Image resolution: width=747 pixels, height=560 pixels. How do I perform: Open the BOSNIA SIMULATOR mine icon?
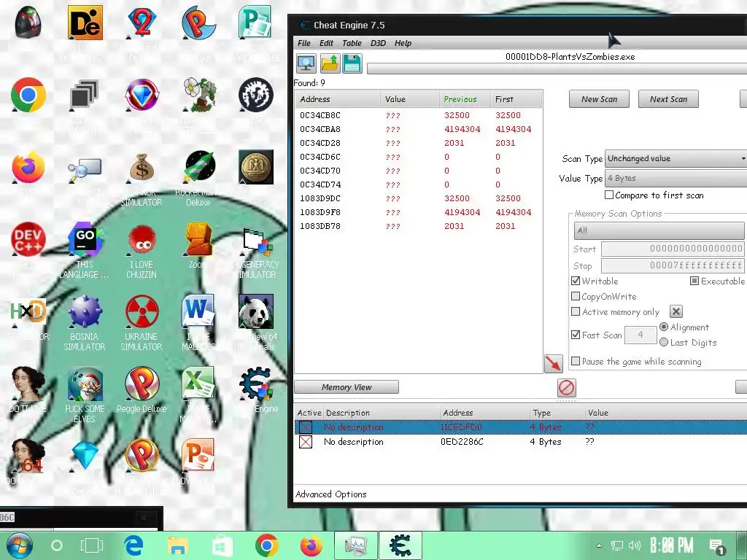point(85,311)
